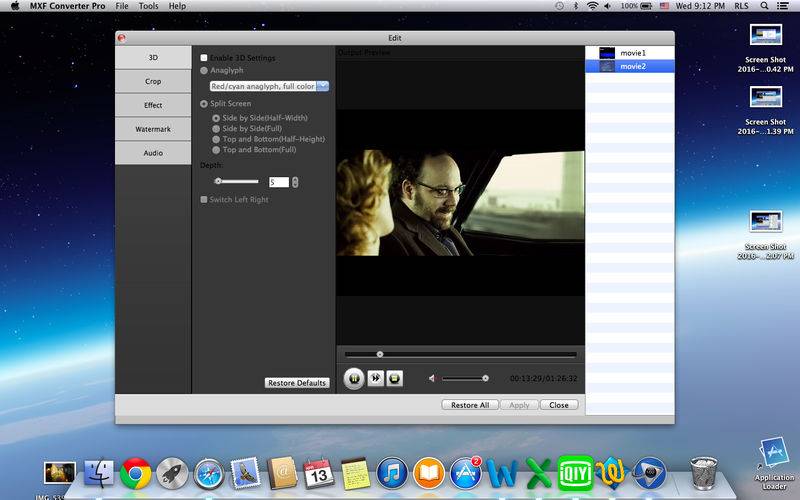Toggle the Switch Left Right checkbox
Screen dimensions: 800x500
204,199
